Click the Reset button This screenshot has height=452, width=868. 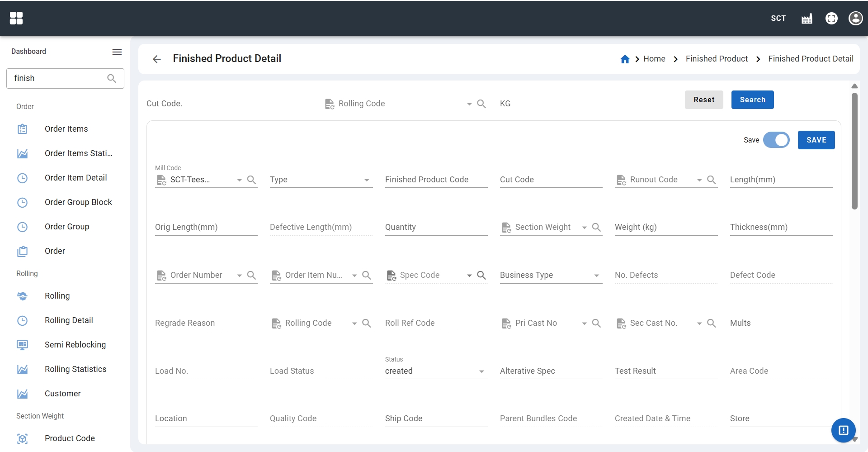(704, 100)
